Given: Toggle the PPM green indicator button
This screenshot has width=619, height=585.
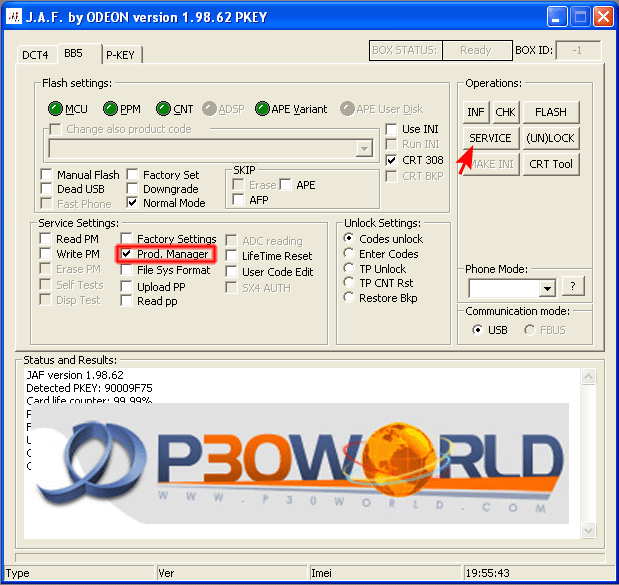Looking at the screenshot, I should 110,109.
